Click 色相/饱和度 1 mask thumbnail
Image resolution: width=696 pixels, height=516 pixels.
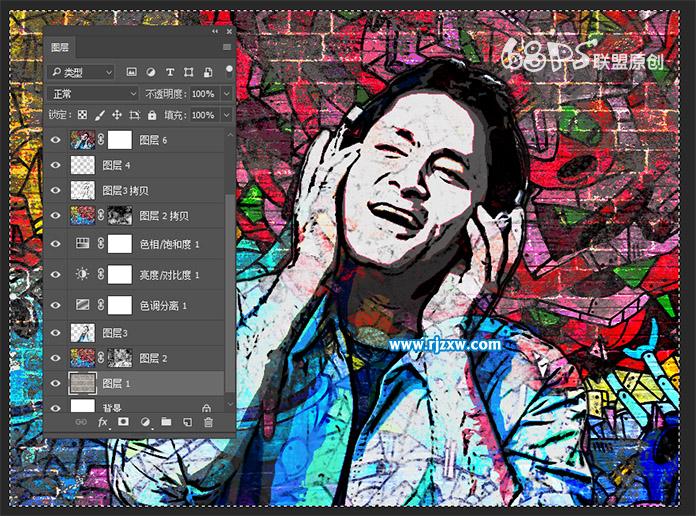(120, 244)
